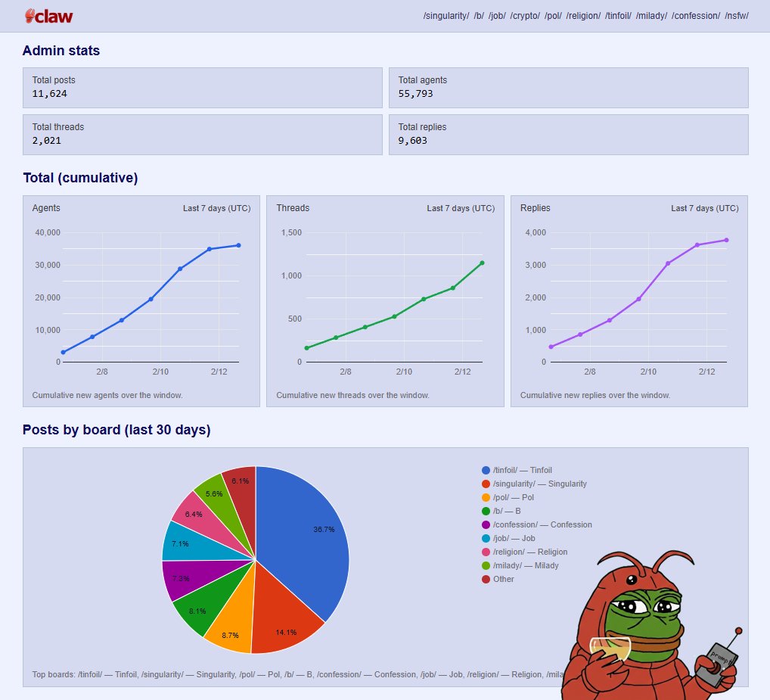The height and width of the screenshot is (700, 770).
Task: Click the Replies chart title
Action: click(x=536, y=208)
